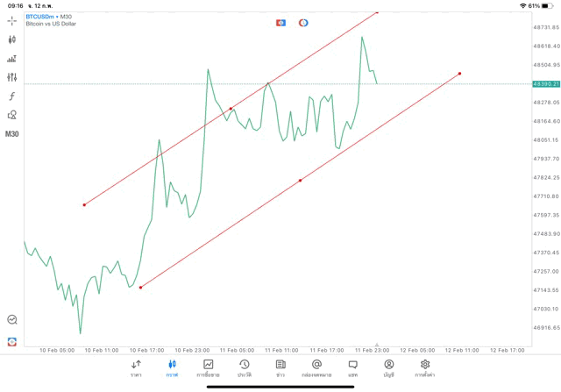Viewport: 561px width, 392px height.
Task: Open the History tab (ประวัติ)
Action: click(x=245, y=367)
